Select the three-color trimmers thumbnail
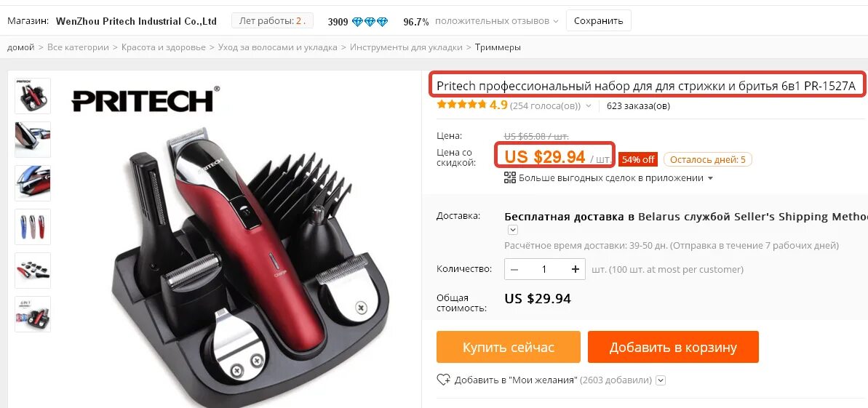Viewport: 868px width, 408px height. tap(33, 226)
